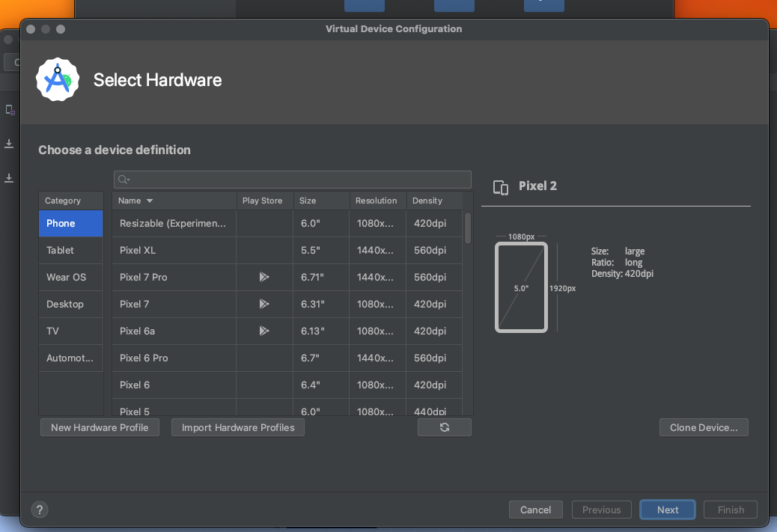Click the search magnifier icon
Viewport: 777px width, 532px height.
coord(124,180)
